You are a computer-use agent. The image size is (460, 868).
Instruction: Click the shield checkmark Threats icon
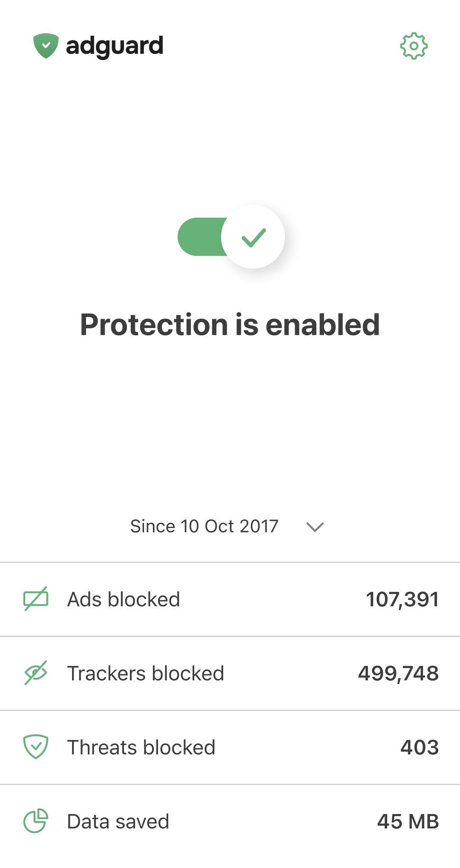coord(36,747)
